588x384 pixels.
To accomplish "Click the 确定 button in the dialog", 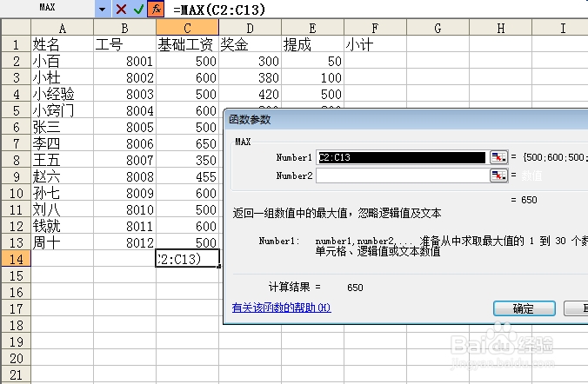I will [x=524, y=308].
